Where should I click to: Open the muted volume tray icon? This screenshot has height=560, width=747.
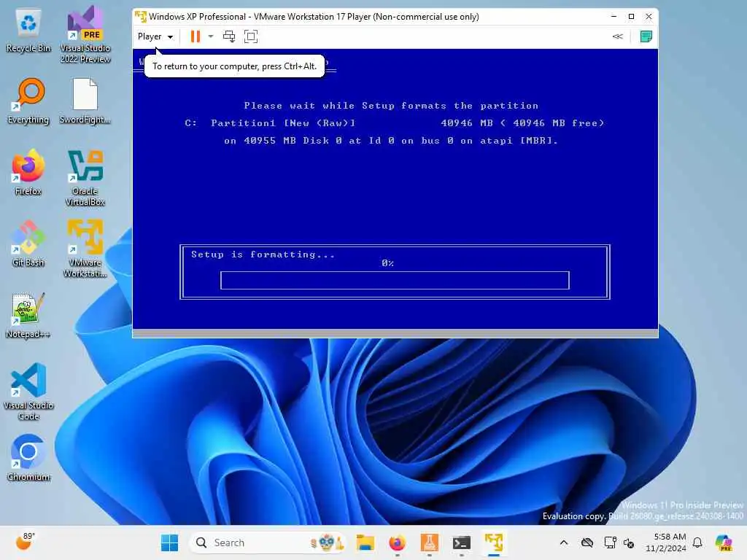[x=629, y=542]
